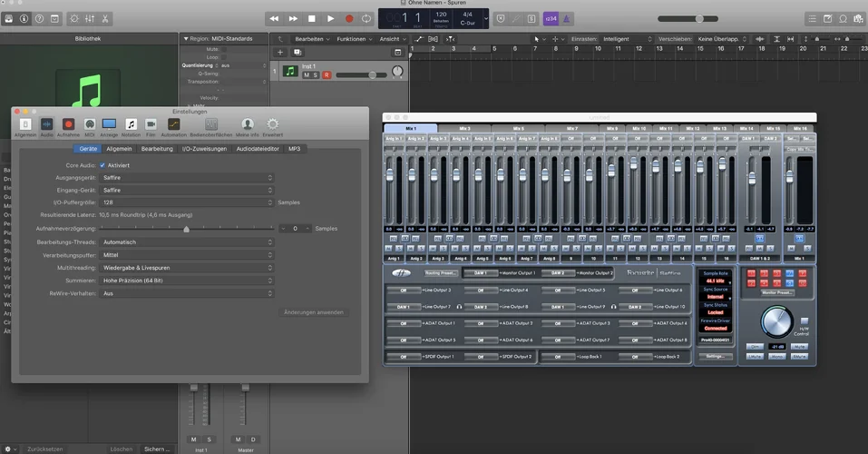The image size is (868, 454).
Task: Mute track Inst 1 with M button
Action: 307,74
